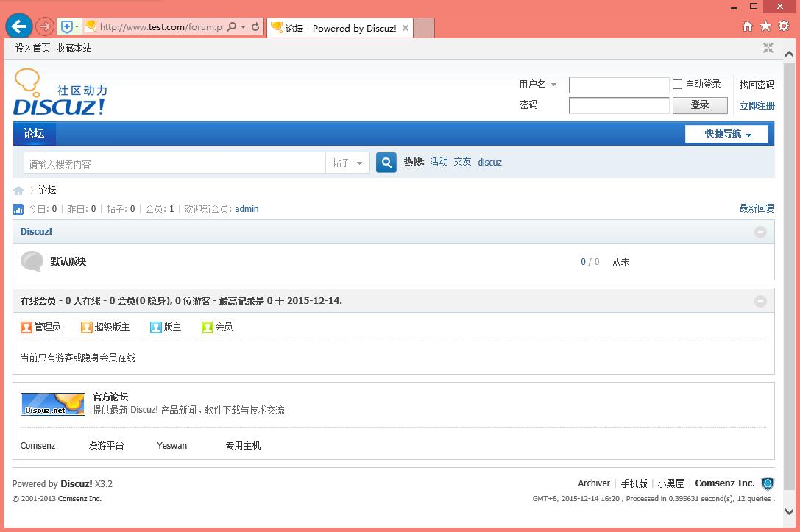Open the new member admin link
This screenshot has height=532, width=800.
pyautogui.click(x=247, y=209)
